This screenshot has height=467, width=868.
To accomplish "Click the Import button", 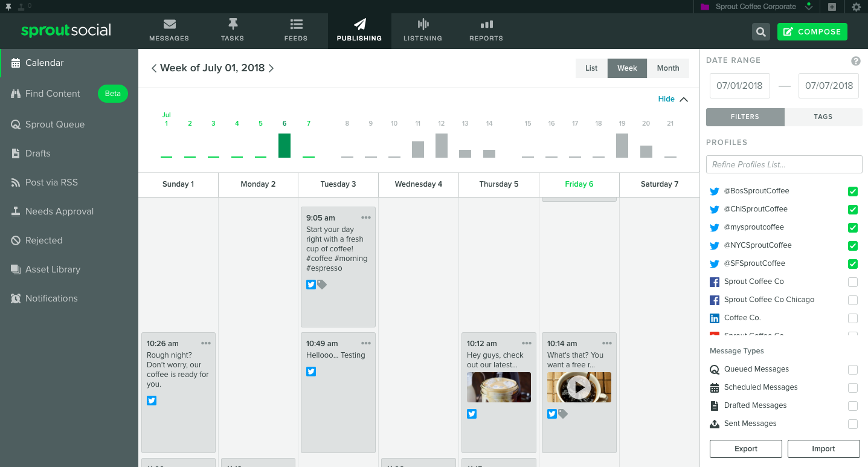I will [824, 449].
